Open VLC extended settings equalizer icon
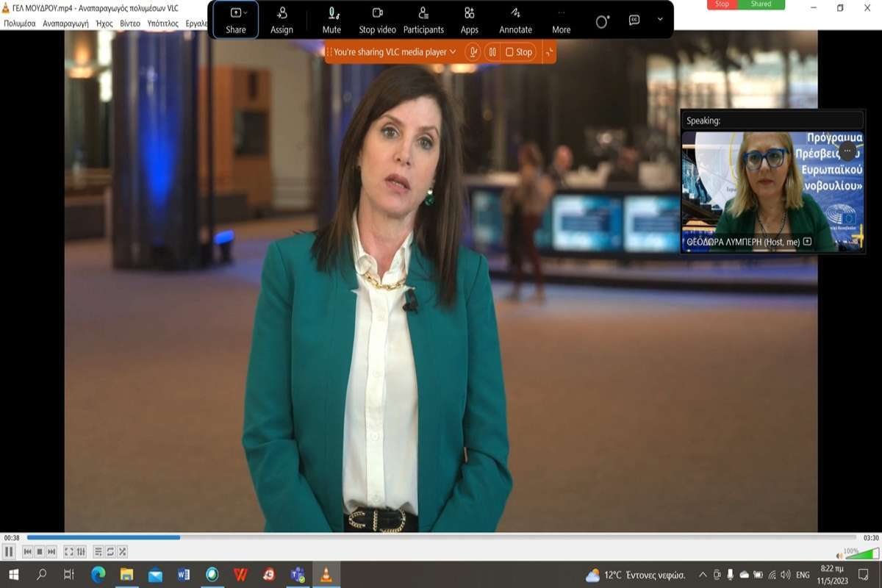Image resolution: width=882 pixels, height=588 pixels. point(81,551)
